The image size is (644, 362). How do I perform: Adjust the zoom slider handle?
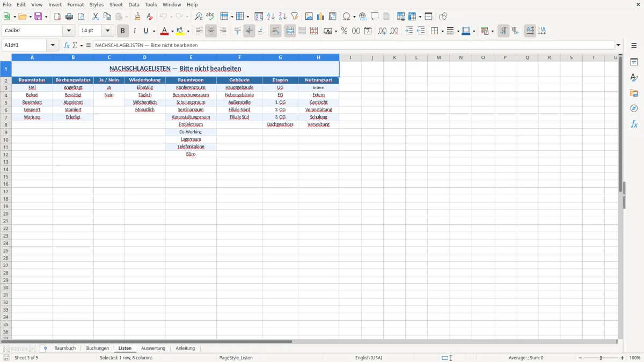click(601, 358)
